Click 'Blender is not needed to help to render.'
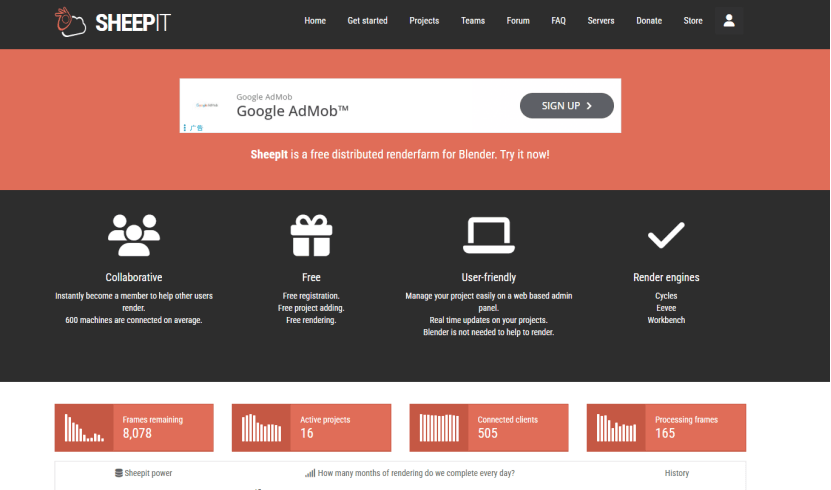Screen dimensions: 831x490 [489, 332]
